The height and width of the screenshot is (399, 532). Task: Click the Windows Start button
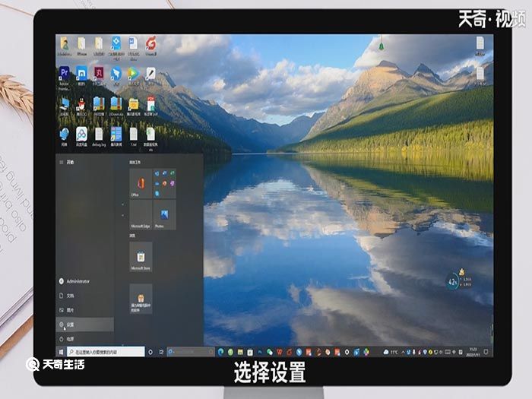[61, 352]
